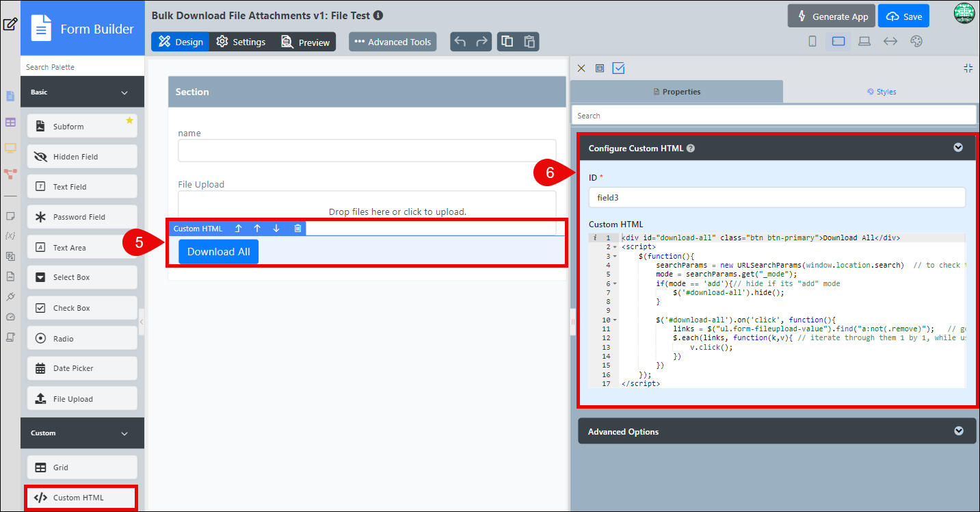Viewport: 980px width, 512px height.
Task: Close the properties panel with X icon
Action: pos(581,68)
